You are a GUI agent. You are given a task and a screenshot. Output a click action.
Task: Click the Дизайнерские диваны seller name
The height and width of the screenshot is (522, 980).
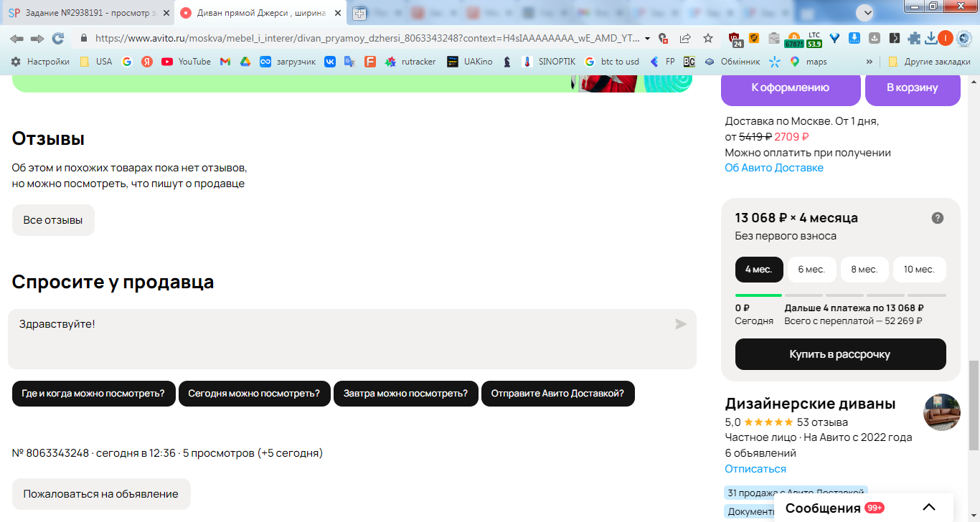coord(811,404)
